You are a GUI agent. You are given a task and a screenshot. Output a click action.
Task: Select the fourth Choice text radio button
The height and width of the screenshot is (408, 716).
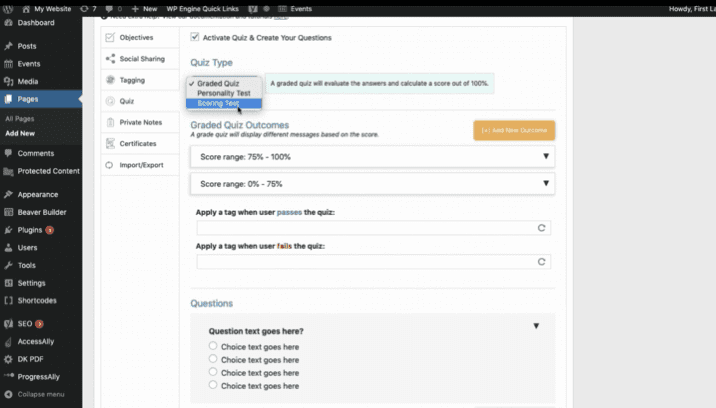pyautogui.click(x=213, y=385)
